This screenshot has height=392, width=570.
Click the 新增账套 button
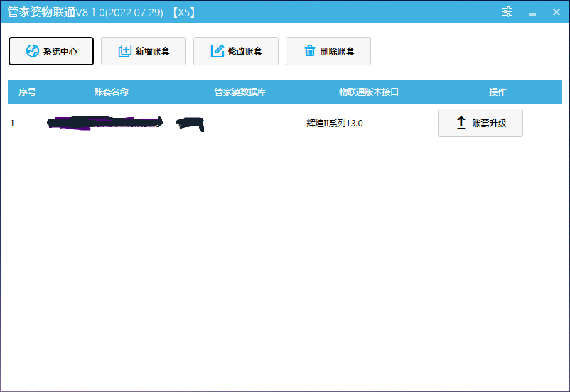click(x=144, y=51)
